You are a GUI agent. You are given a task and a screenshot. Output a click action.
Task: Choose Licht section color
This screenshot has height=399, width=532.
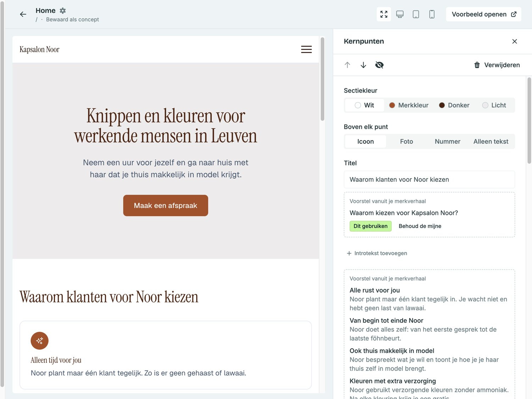click(x=494, y=105)
